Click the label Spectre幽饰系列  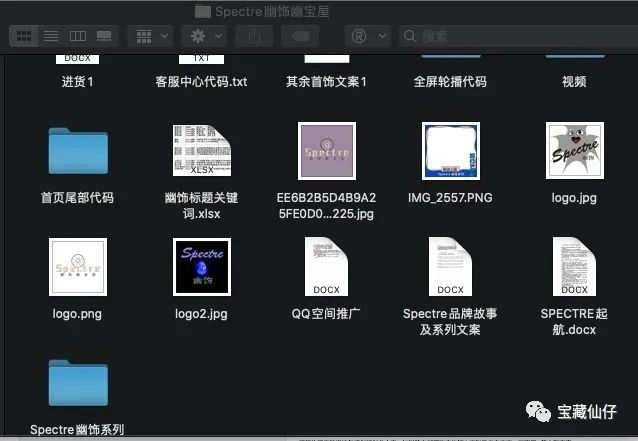coord(77,430)
